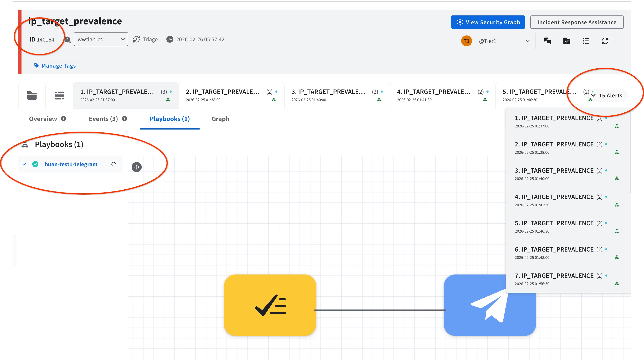
Task: Click the refresh case icon in header
Action: click(605, 41)
